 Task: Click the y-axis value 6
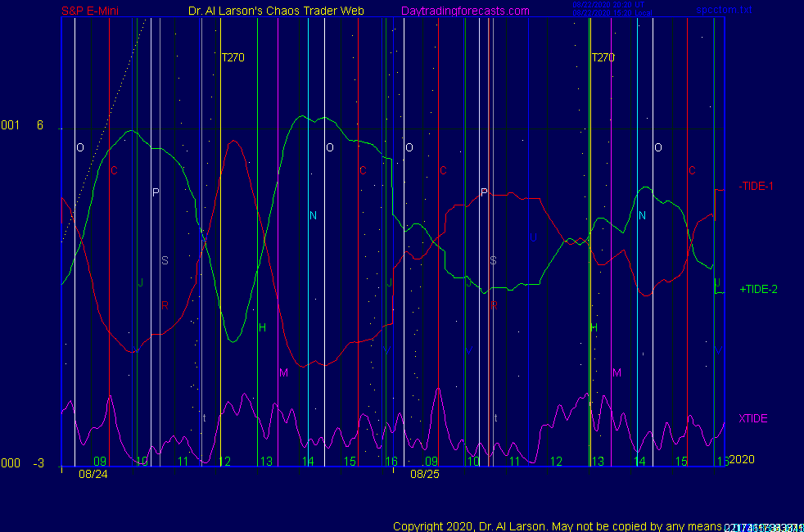click(x=39, y=125)
